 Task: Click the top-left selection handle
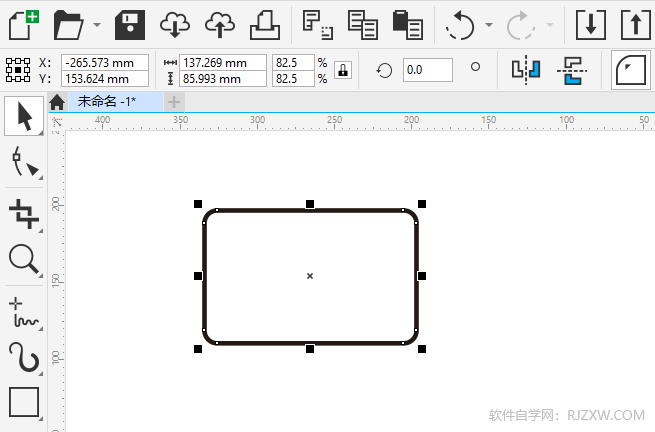[x=198, y=204]
